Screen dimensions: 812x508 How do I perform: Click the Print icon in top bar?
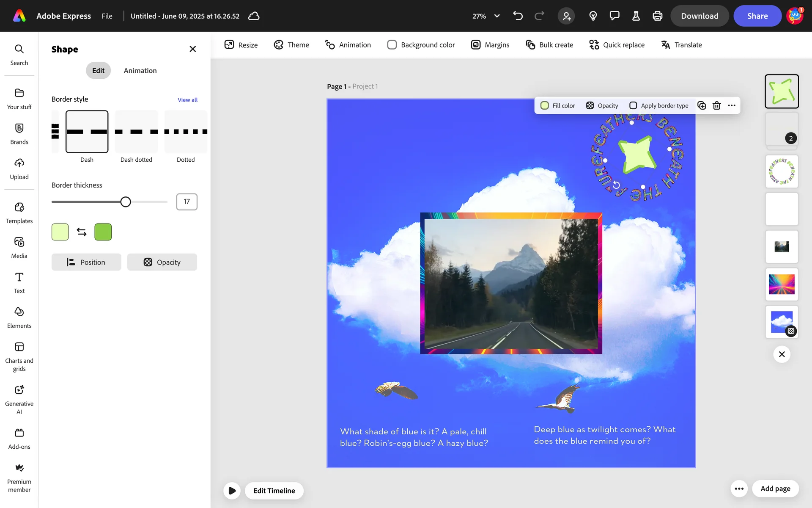[x=657, y=16]
